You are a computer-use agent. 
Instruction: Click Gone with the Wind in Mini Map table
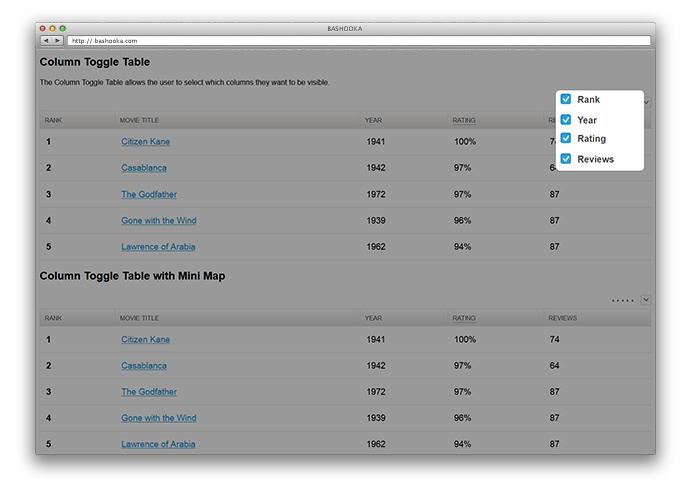(x=158, y=418)
